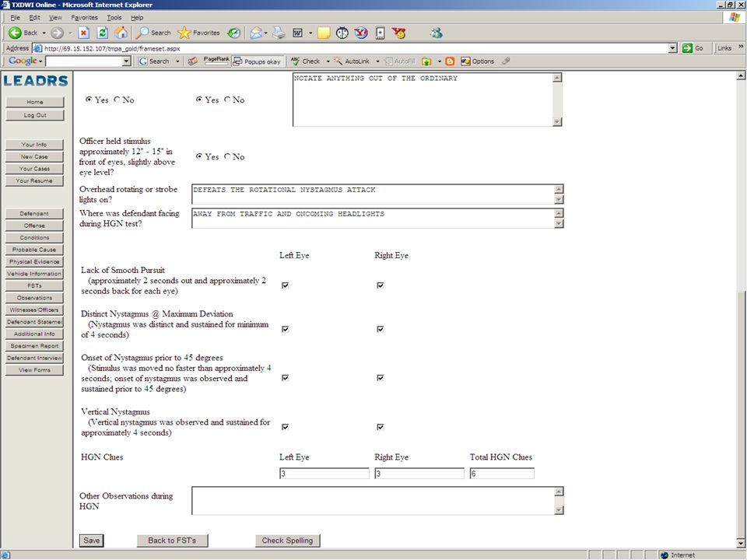Open the Favorites menu
The image size is (747, 560).
(x=84, y=18)
